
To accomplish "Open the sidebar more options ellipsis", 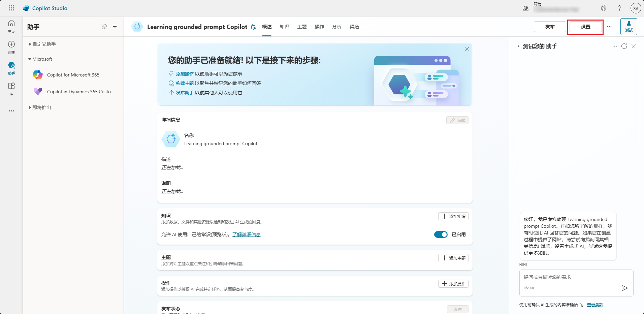I will point(11,111).
